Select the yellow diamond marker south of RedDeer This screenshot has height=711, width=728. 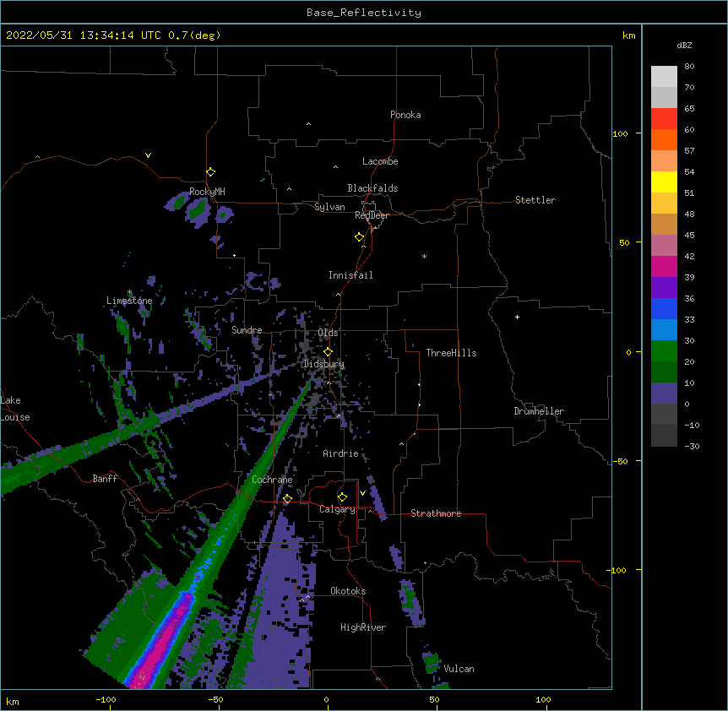pyautogui.click(x=360, y=237)
